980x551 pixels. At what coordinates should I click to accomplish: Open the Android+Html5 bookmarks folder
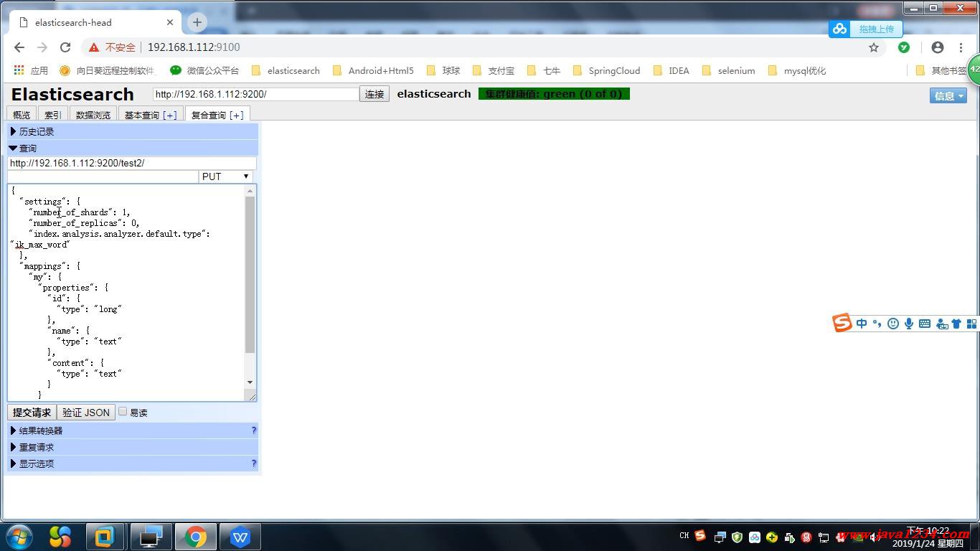[373, 70]
